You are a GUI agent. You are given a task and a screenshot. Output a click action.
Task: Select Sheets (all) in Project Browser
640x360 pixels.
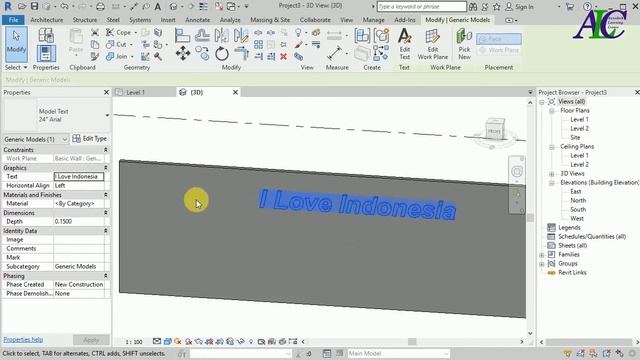pyautogui.click(x=573, y=245)
